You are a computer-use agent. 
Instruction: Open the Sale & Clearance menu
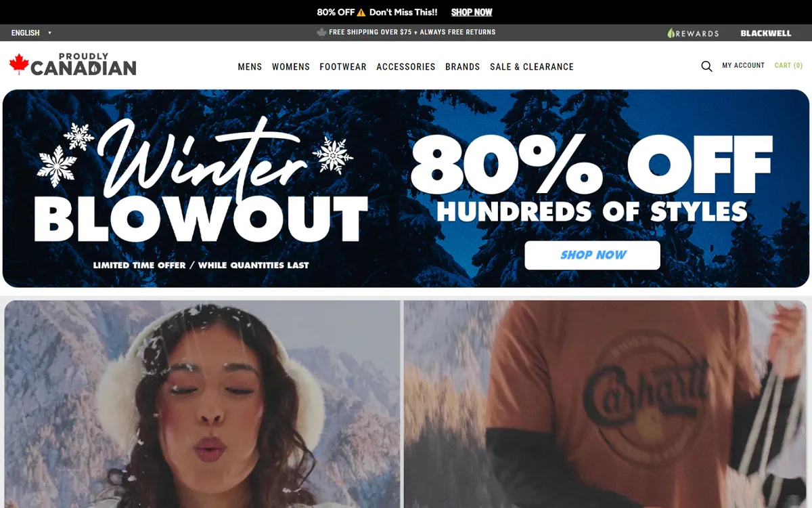click(x=532, y=66)
